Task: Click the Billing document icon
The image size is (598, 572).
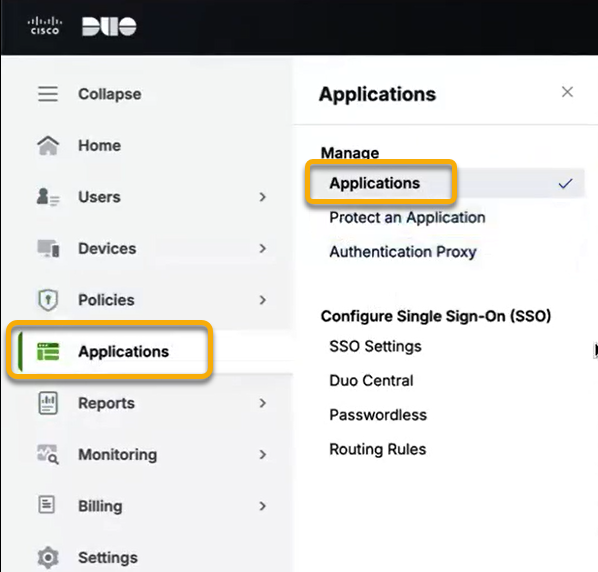Action: click(47, 504)
